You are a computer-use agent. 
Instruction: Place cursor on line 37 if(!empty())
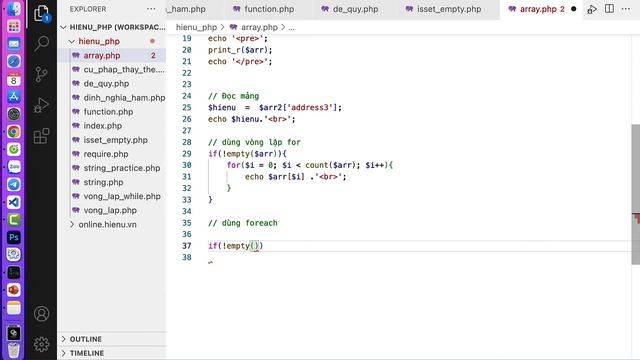(236, 246)
